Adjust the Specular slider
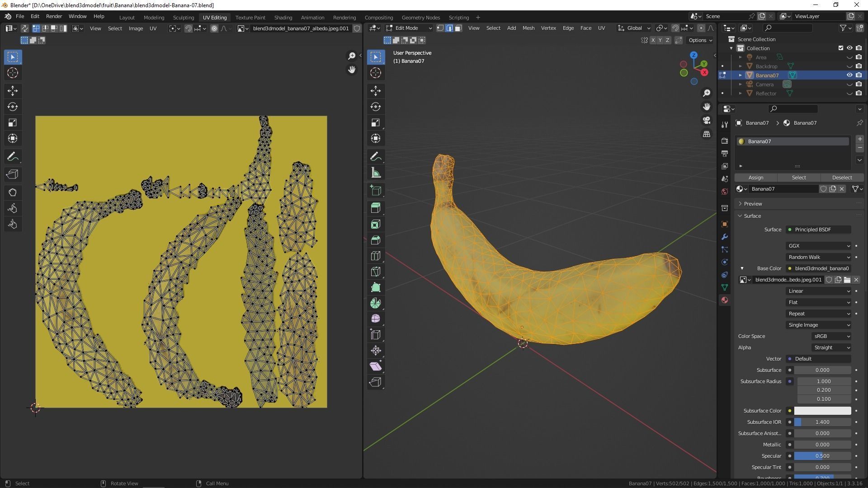 tap(822, 456)
